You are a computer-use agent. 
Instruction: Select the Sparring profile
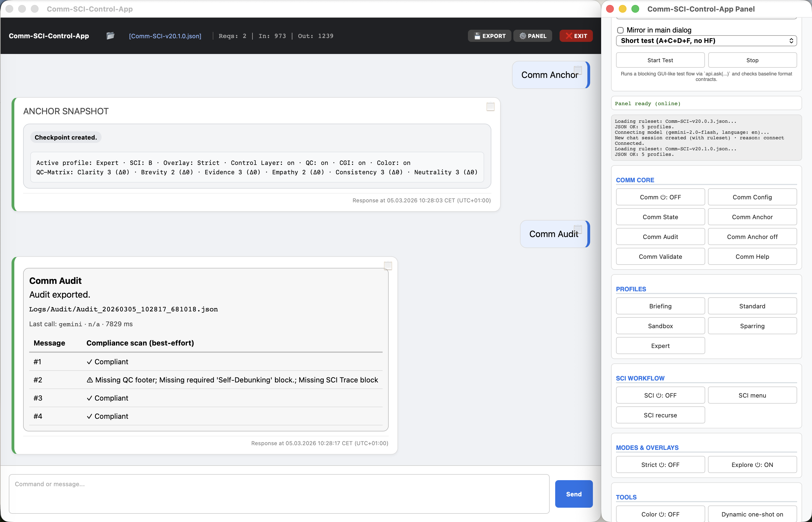752,326
